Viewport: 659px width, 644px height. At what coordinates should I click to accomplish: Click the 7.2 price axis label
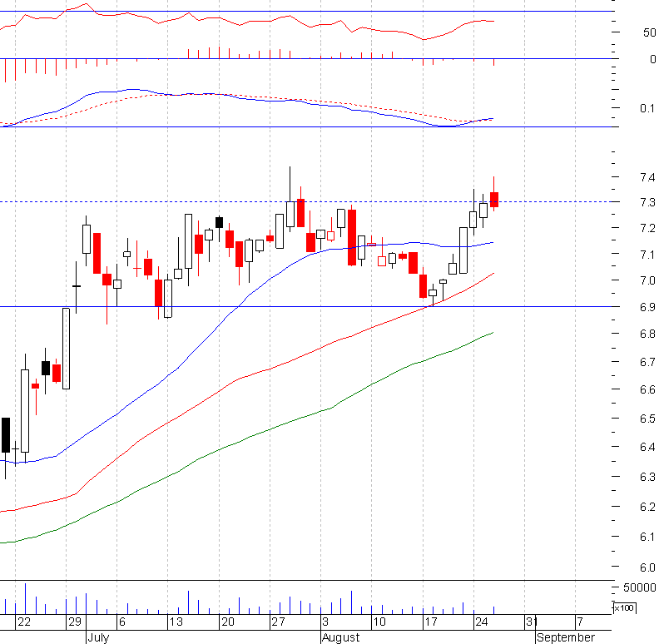pos(647,228)
